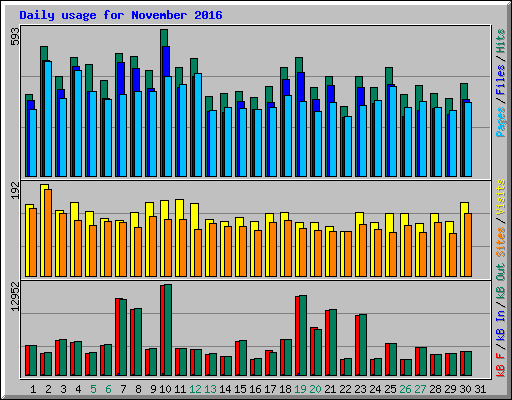Click the tallest hits bar for day 10
The width and height of the screenshot is (512, 400).
coord(164,37)
